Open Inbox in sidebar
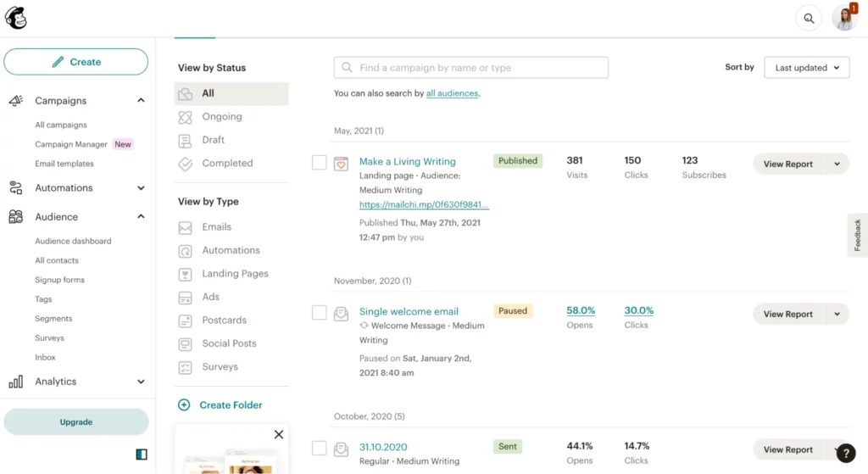The height and width of the screenshot is (474, 868). pyautogui.click(x=46, y=357)
